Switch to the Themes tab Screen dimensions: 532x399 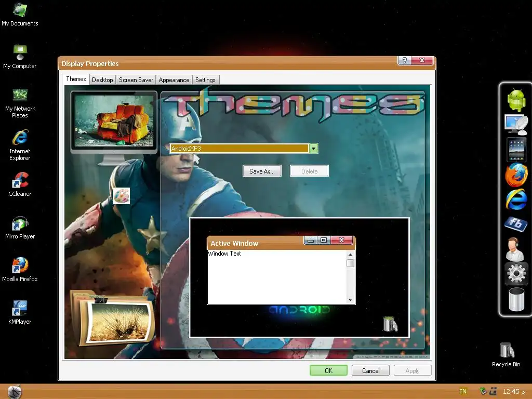click(x=76, y=79)
